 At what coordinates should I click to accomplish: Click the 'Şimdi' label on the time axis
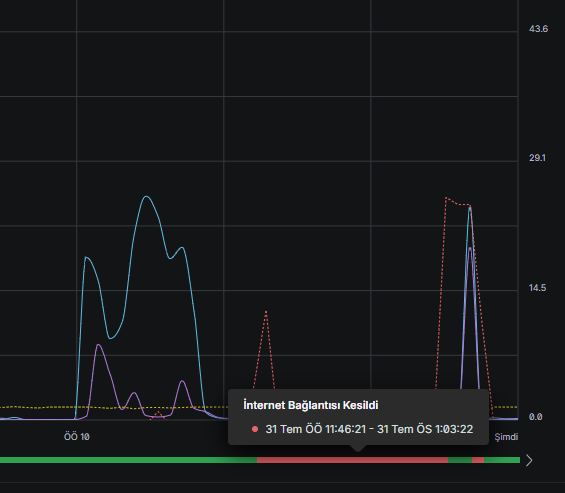506,437
